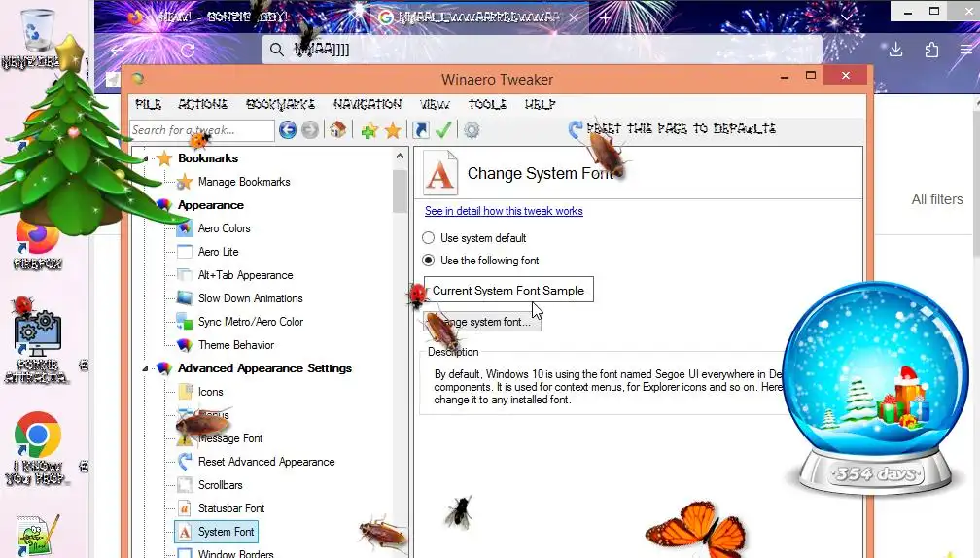Click the green checkmark toolbar icon
The image size is (980, 558).
point(443,130)
